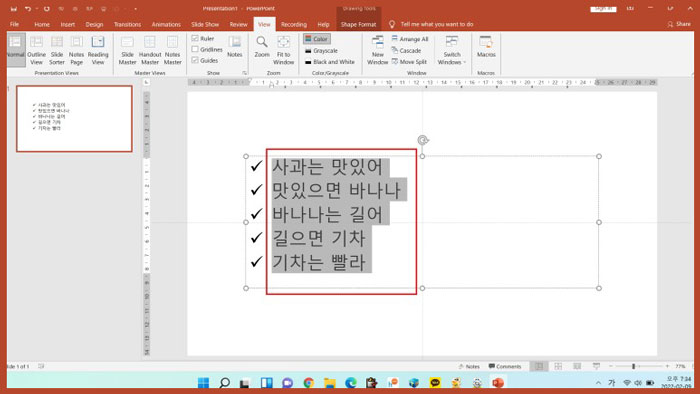
Task: Click the zoom out minus button
Action: click(x=611, y=366)
